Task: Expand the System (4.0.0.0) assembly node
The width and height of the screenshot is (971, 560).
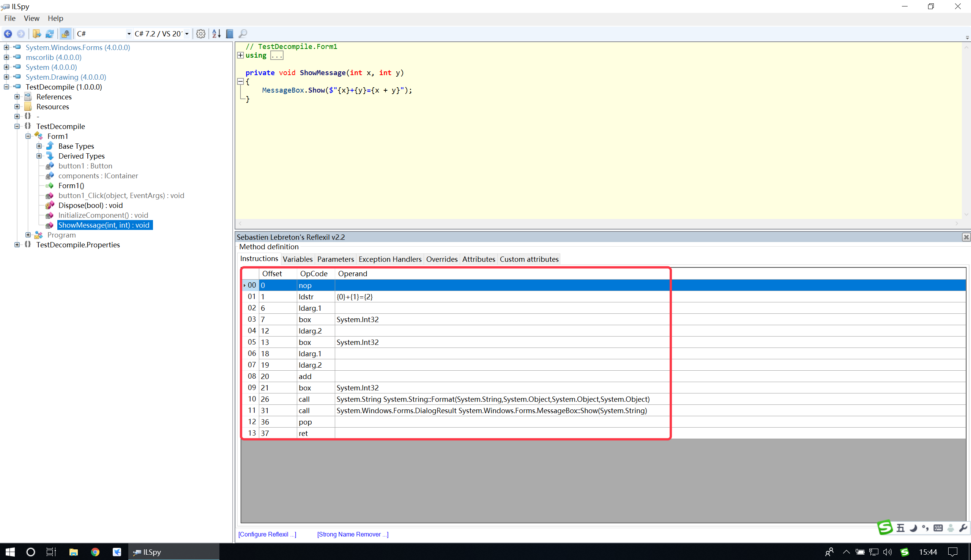Action: pyautogui.click(x=6, y=67)
